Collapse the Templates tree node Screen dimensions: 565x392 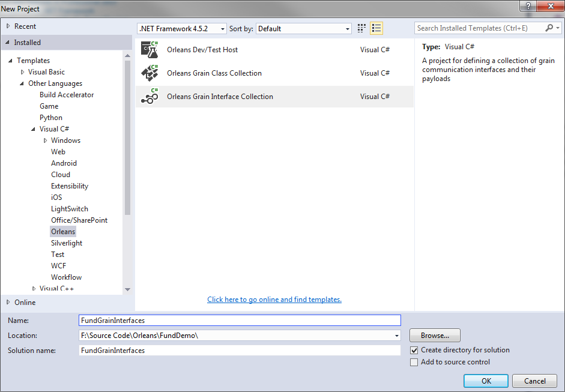(10, 61)
